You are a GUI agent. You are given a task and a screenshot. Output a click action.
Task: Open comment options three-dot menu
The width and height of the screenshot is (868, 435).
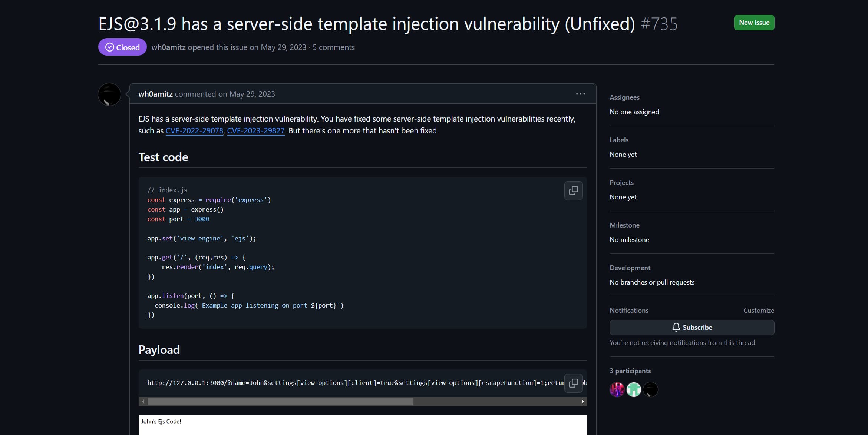point(580,94)
